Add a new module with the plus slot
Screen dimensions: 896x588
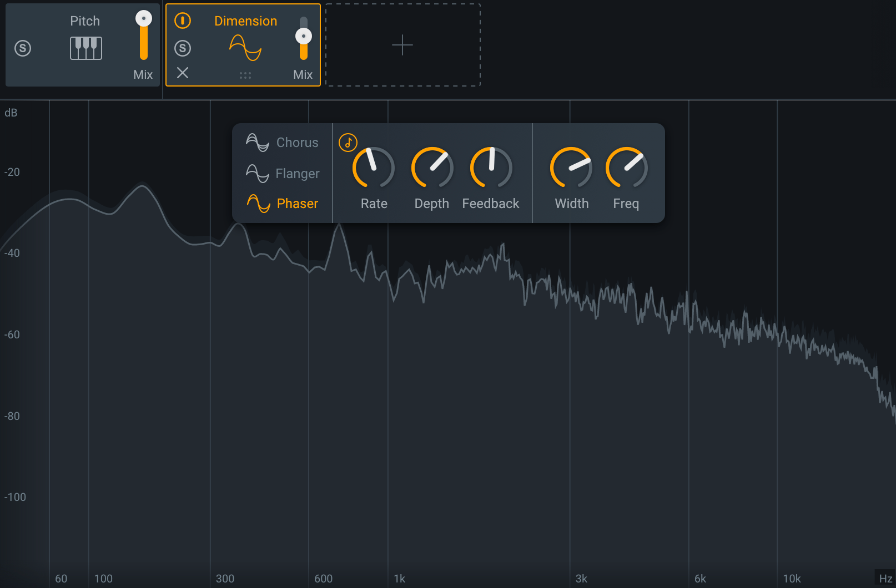pos(403,45)
